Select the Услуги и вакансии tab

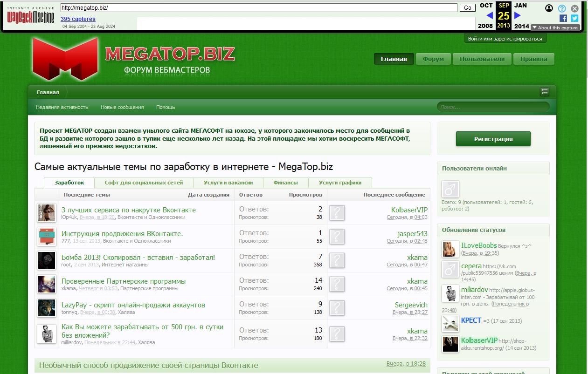pyautogui.click(x=228, y=183)
